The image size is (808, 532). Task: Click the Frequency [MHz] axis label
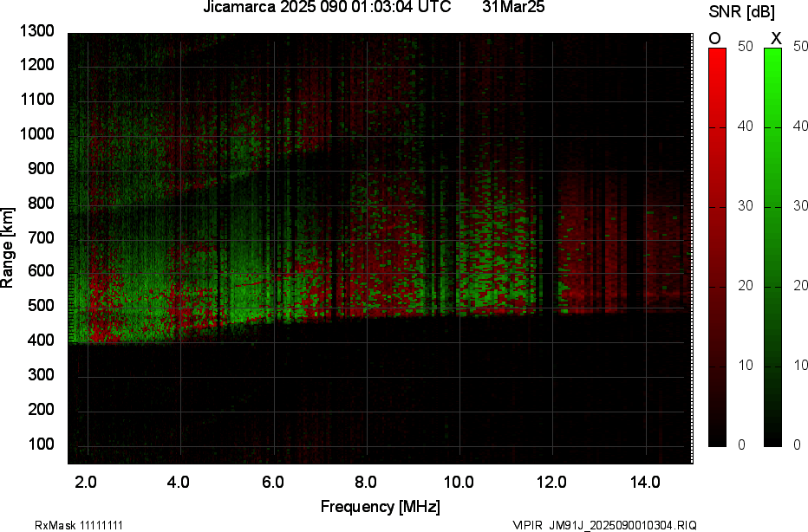[380, 506]
